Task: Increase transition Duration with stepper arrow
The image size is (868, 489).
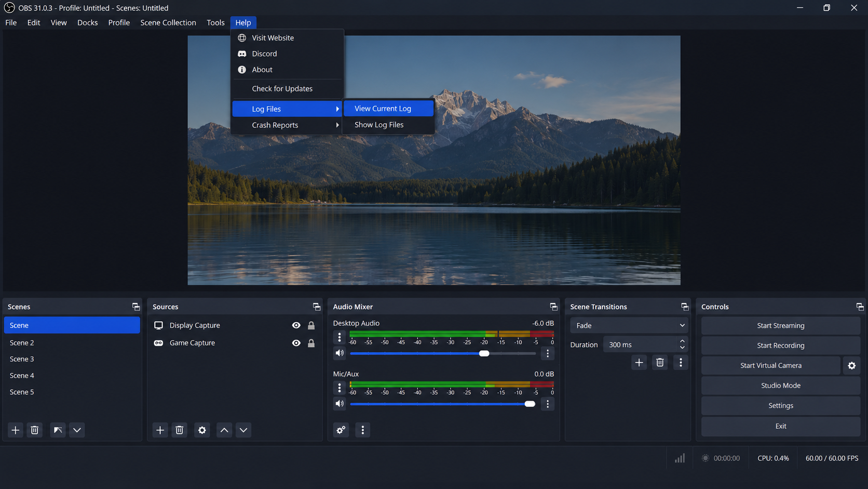Action: (x=682, y=341)
